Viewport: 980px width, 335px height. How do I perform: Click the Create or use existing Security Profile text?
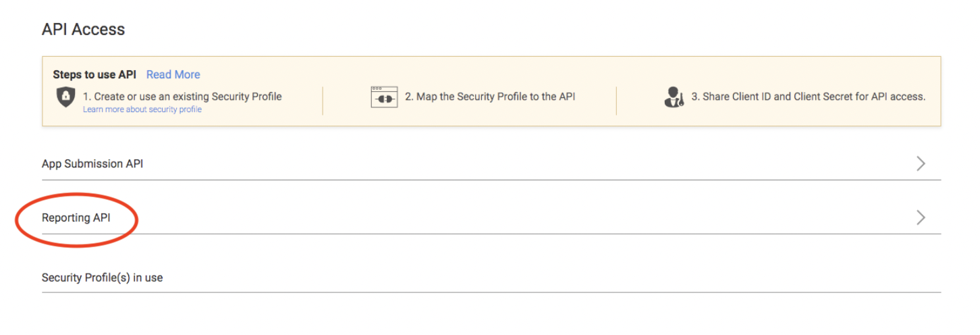click(182, 97)
